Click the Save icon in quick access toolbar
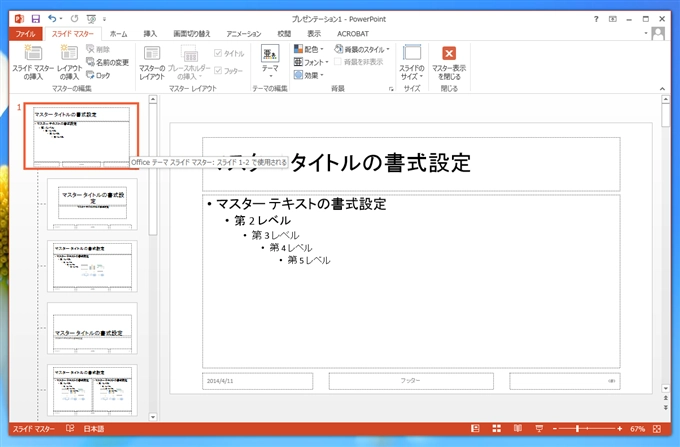The height and width of the screenshot is (447, 680). [x=36, y=19]
